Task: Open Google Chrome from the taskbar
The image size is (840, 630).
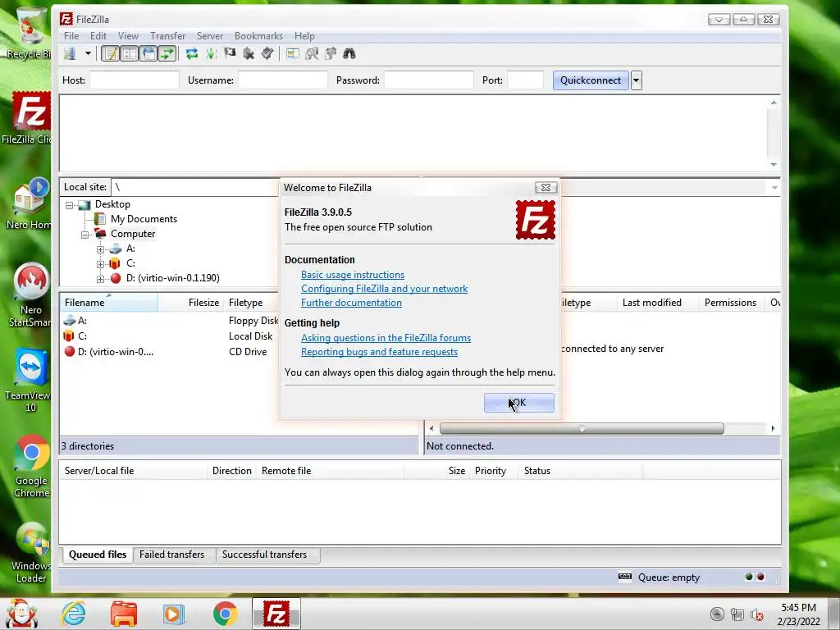Action: [x=225, y=614]
